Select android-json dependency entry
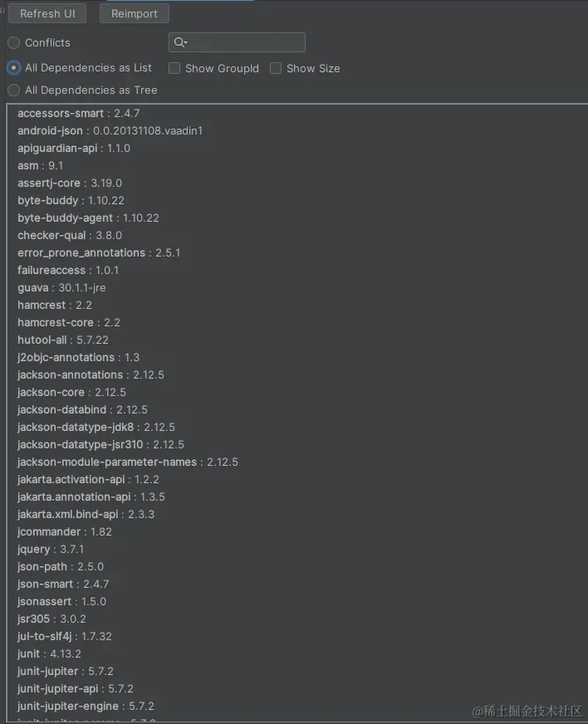Viewport: 588px width, 724px height. (110, 130)
